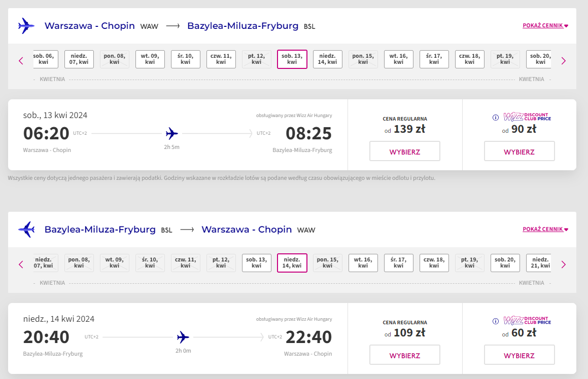This screenshot has width=588, height=379.
Task: Pick outbound date niedz. 07, kwi
Action: 79,59
